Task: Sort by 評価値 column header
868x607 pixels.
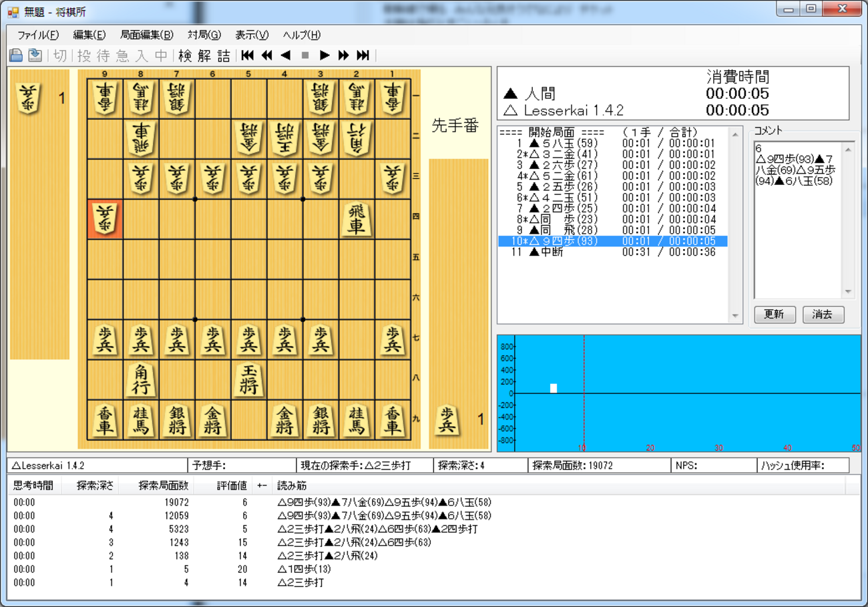Action: click(x=224, y=485)
